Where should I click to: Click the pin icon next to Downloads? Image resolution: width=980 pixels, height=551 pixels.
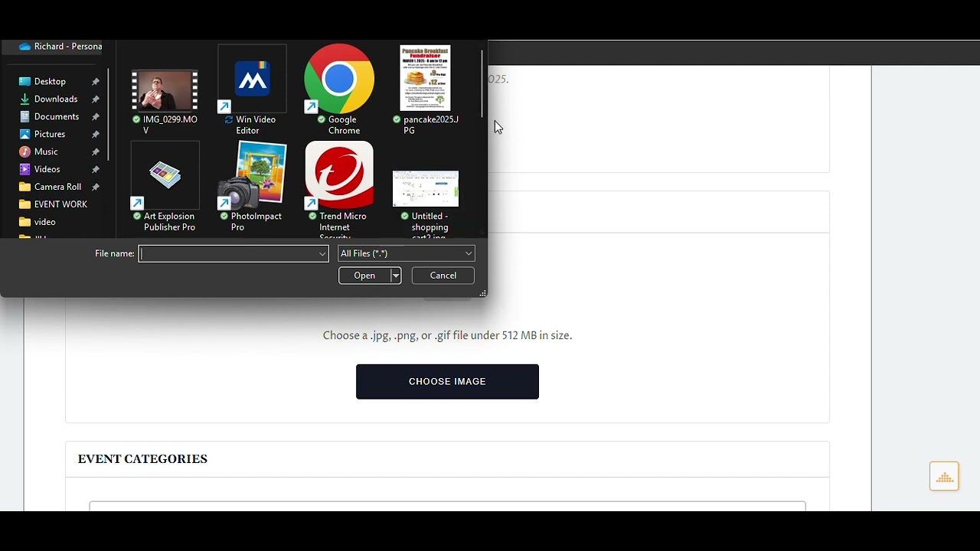click(x=96, y=99)
